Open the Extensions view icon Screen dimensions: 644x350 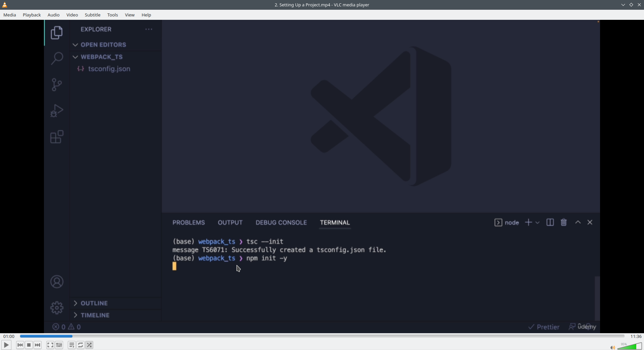[57, 137]
